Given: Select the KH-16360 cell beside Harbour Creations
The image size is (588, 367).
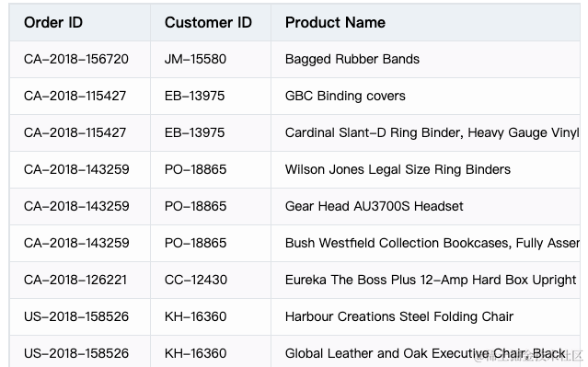Looking at the screenshot, I should 211,316.
